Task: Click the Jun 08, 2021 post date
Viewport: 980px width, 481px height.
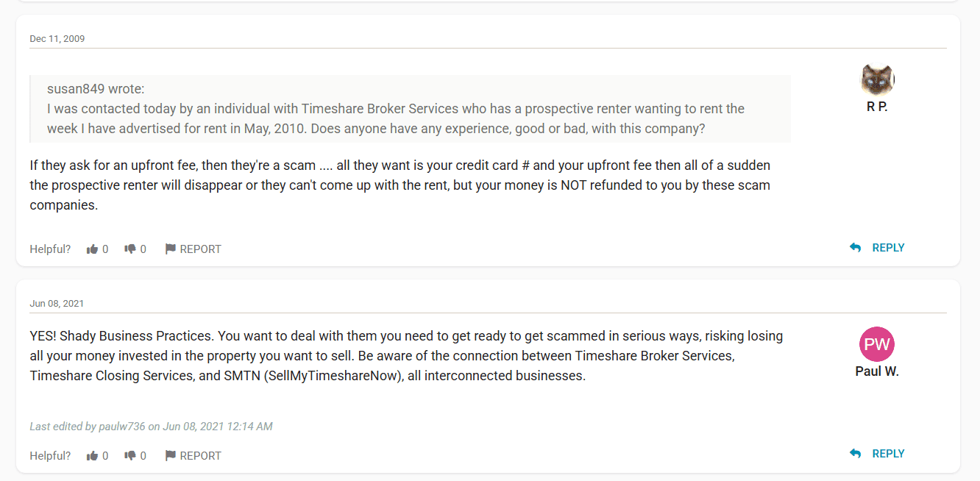Action: 57,303
